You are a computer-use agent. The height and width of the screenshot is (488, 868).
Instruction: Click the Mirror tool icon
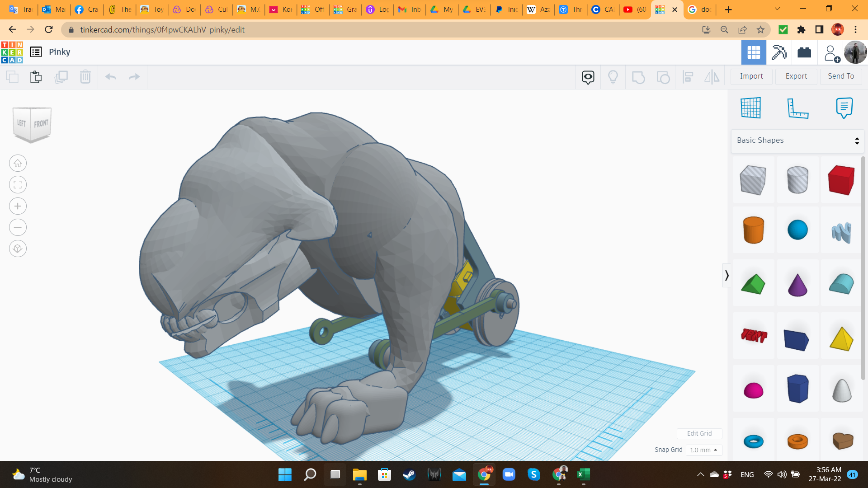coord(712,77)
